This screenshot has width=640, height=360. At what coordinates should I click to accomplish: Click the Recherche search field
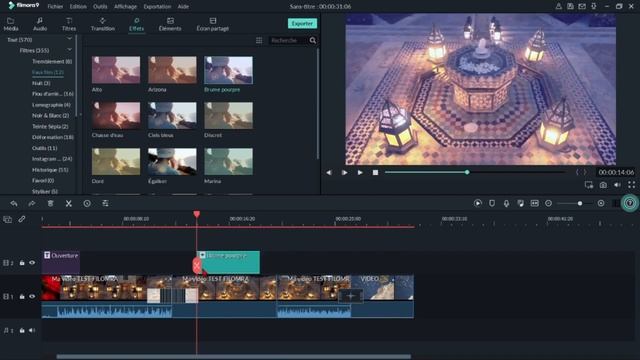(x=288, y=40)
